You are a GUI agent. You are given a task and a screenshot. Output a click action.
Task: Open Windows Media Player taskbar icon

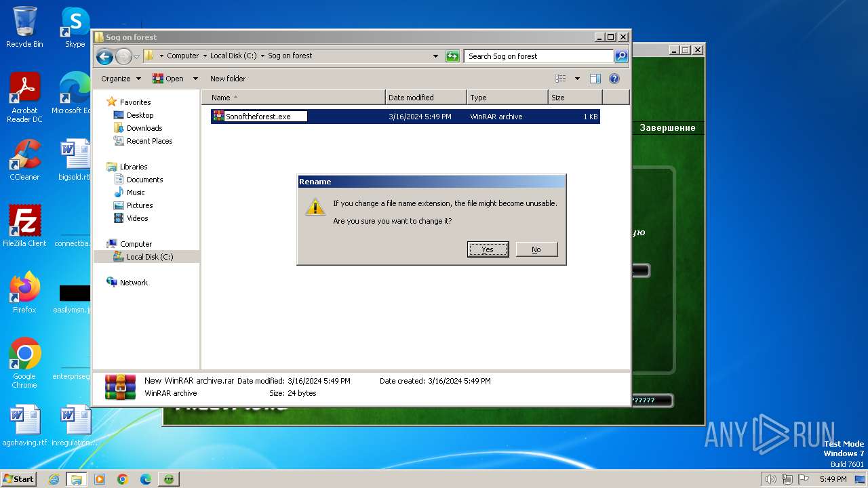(100, 479)
